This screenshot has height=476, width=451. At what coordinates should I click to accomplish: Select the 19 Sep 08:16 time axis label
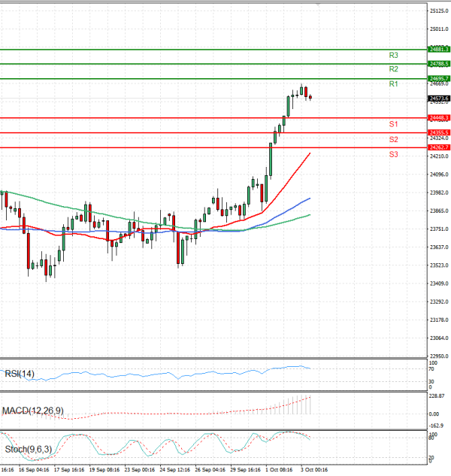(x=103, y=470)
